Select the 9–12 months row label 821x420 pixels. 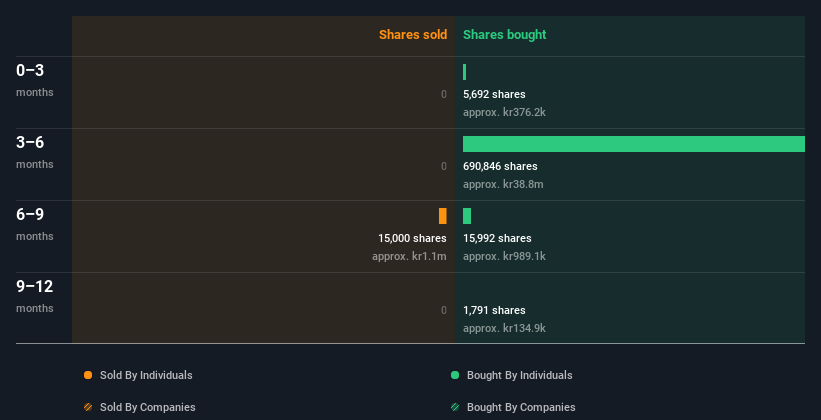point(35,296)
